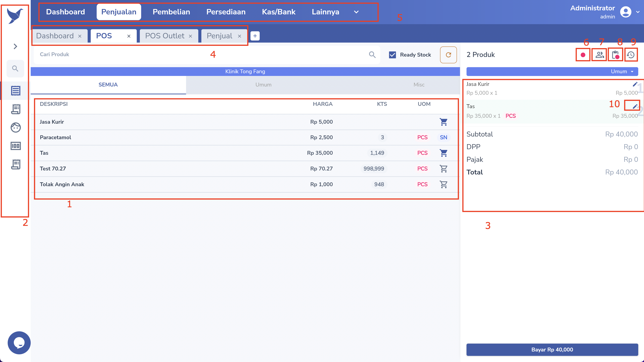644x362 pixels.
Task: Click the Tas product name in list
Action: pos(44,153)
